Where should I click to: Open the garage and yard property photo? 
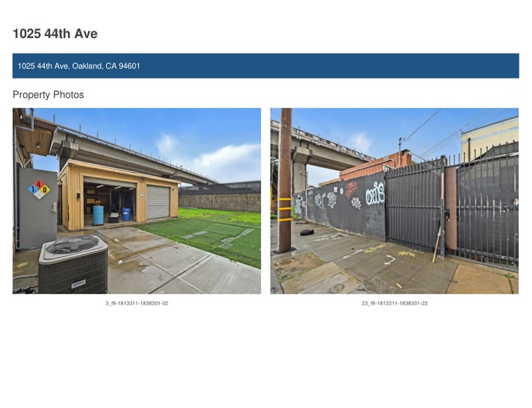(137, 201)
